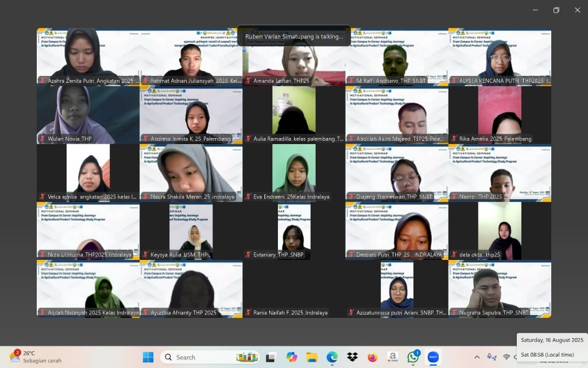The width and height of the screenshot is (588, 368).
Task: Expand the hidden system tray icons chevron
Action: [477, 357]
